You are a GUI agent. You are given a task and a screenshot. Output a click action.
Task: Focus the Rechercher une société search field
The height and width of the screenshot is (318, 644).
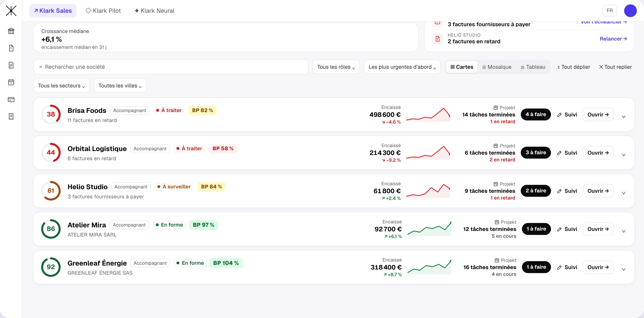(171, 67)
